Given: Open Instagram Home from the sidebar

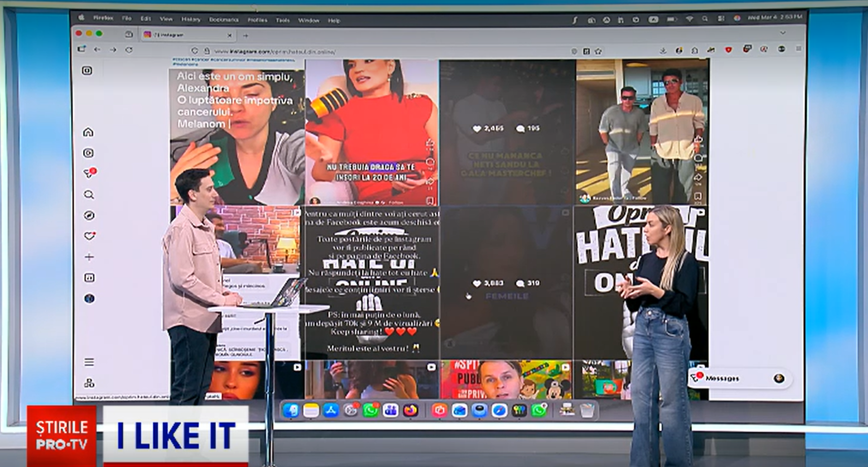Looking at the screenshot, I should pos(88,132).
